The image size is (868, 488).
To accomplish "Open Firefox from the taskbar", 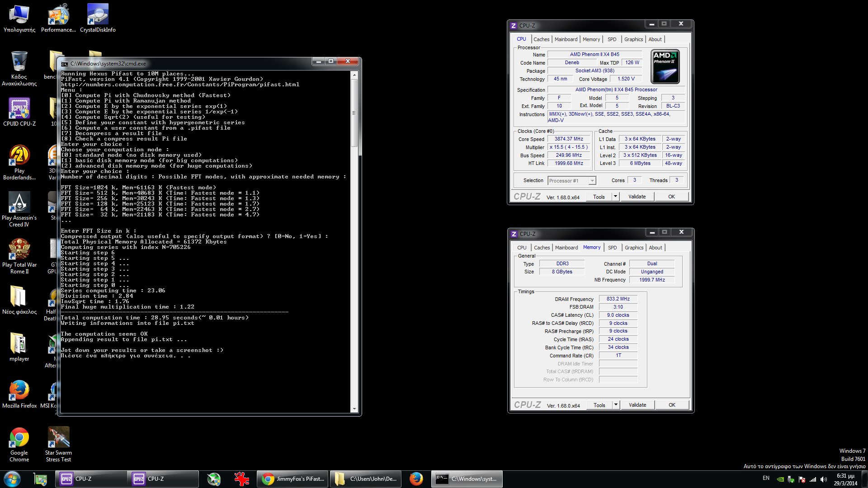I will [x=416, y=479].
